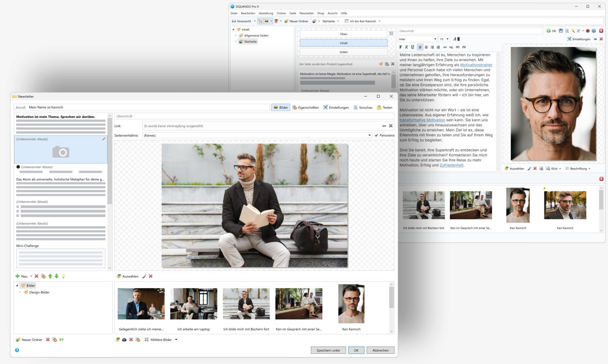Click the red X to remove the selected image

pos(150,276)
